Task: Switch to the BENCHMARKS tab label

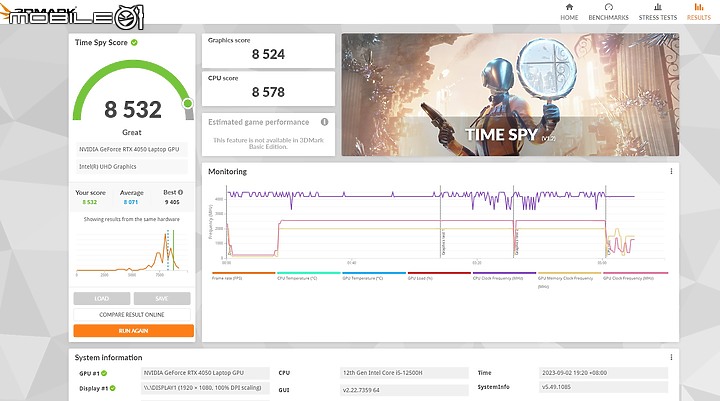Action: click(x=608, y=17)
